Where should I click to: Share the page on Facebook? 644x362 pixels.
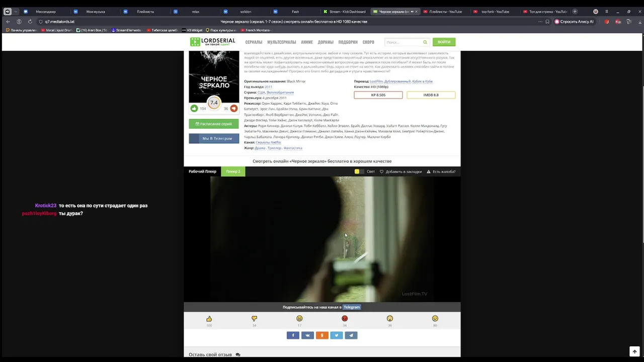click(293, 335)
